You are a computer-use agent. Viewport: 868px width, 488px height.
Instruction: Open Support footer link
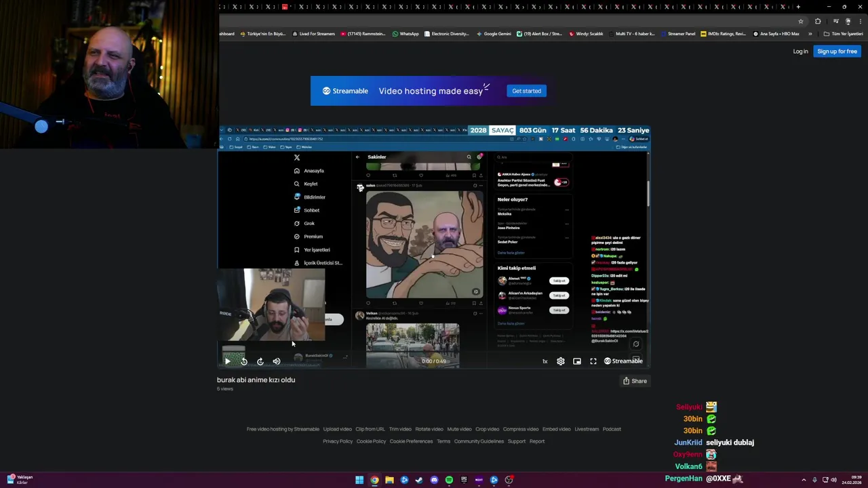point(517,441)
